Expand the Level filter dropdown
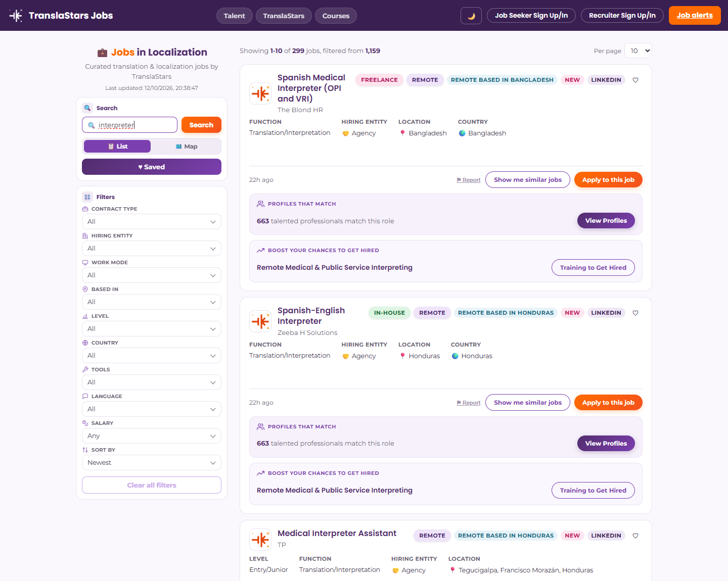This screenshot has width=728, height=581. click(x=152, y=329)
